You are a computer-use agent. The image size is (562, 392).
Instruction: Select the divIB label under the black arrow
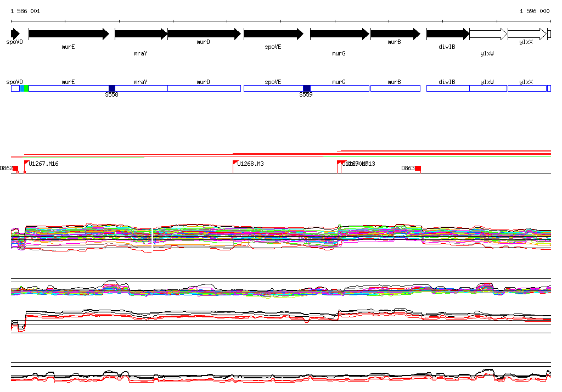(447, 47)
